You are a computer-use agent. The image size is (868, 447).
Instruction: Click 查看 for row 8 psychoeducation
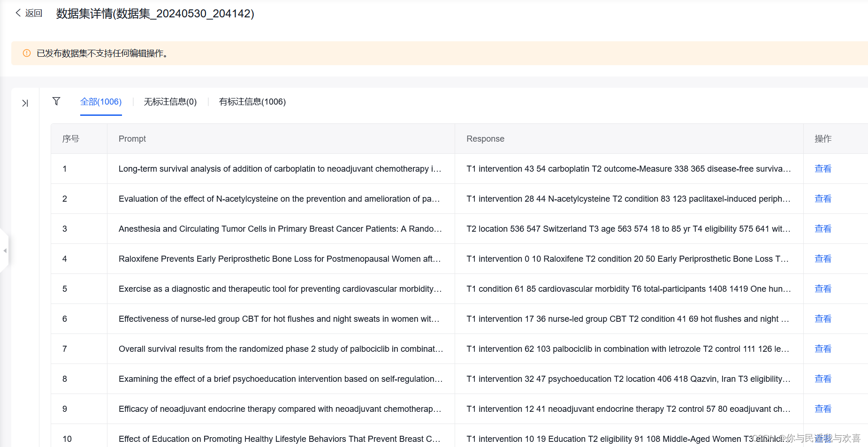823,379
